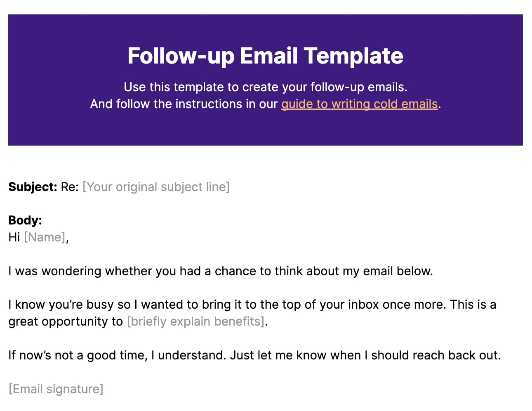532x411 pixels.
Task: Select the Your original subject line placeholder
Action: click(156, 187)
